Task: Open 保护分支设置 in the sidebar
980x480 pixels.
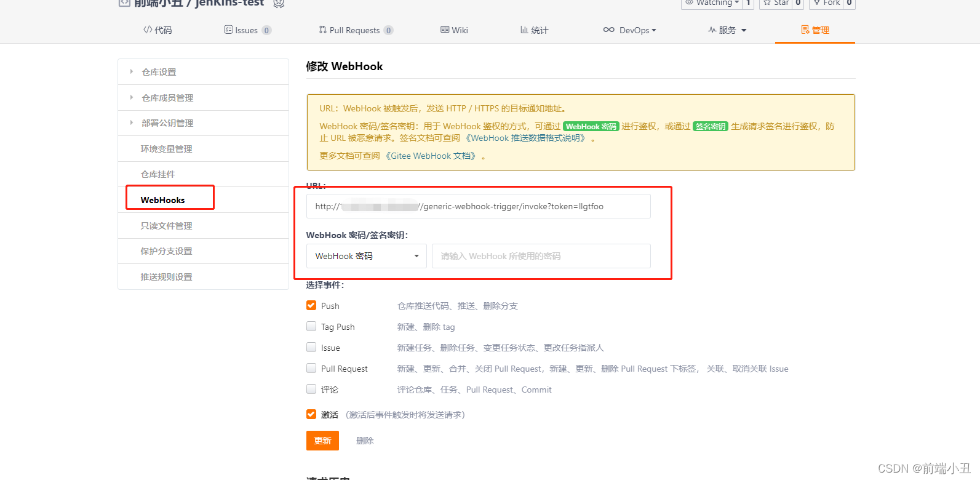Action: click(203, 251)
